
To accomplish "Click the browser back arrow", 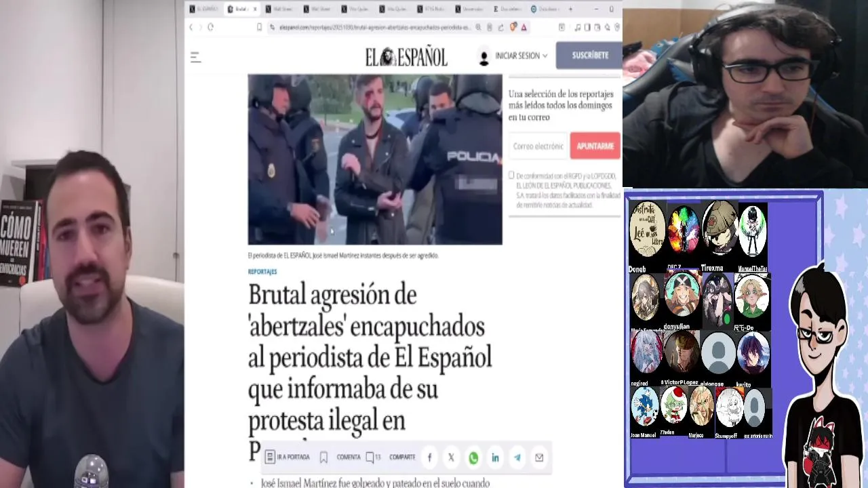I will click(191, 27).
